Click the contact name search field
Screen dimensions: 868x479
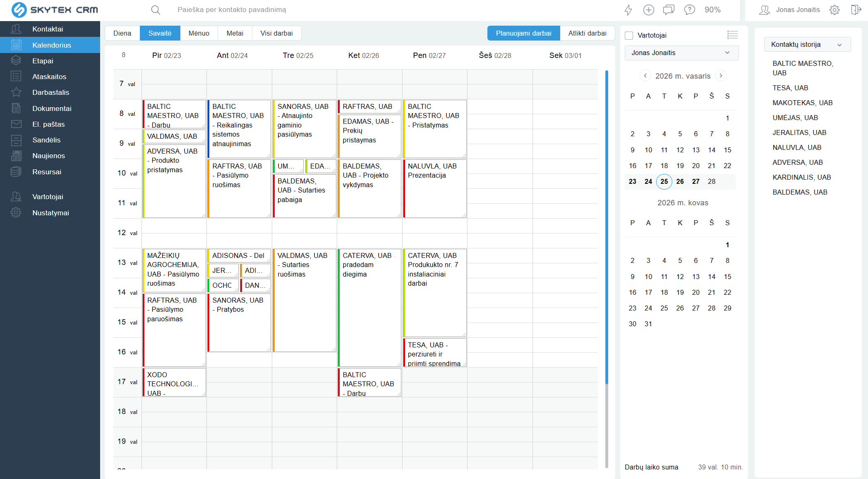(232, 10)
